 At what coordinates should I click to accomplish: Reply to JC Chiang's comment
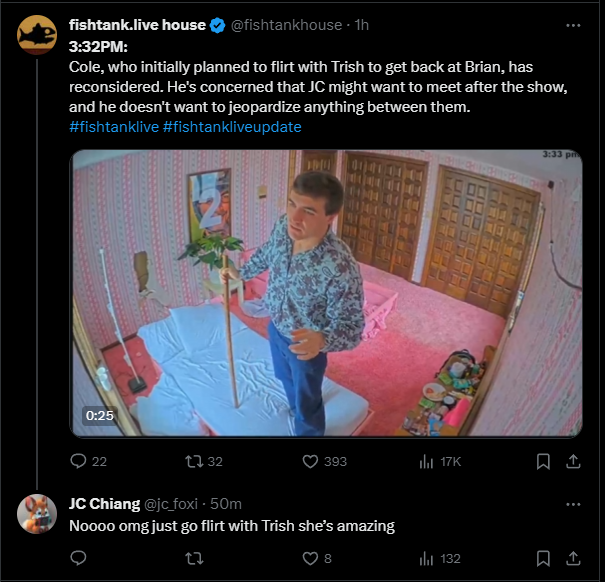pyautogui.click(x=78, y=558)
